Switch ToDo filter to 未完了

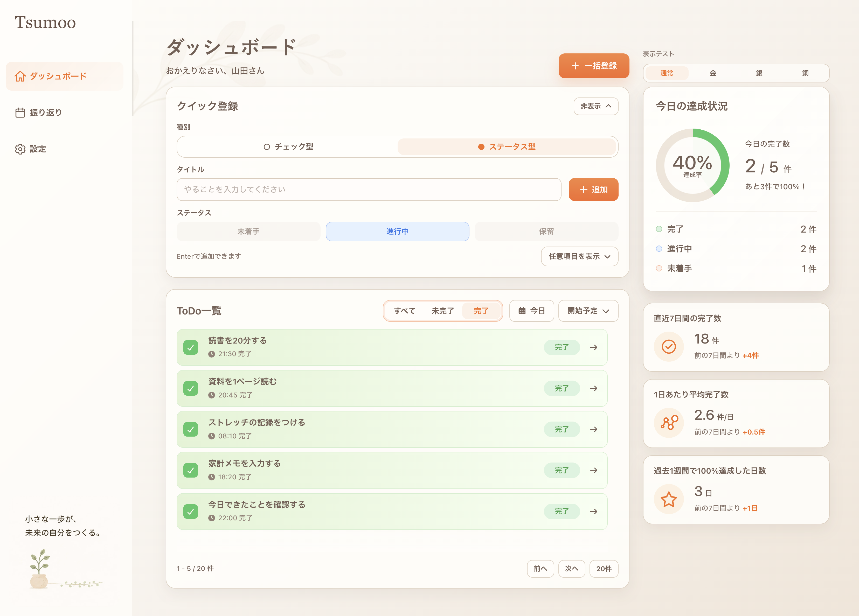(x=443, y=311)
